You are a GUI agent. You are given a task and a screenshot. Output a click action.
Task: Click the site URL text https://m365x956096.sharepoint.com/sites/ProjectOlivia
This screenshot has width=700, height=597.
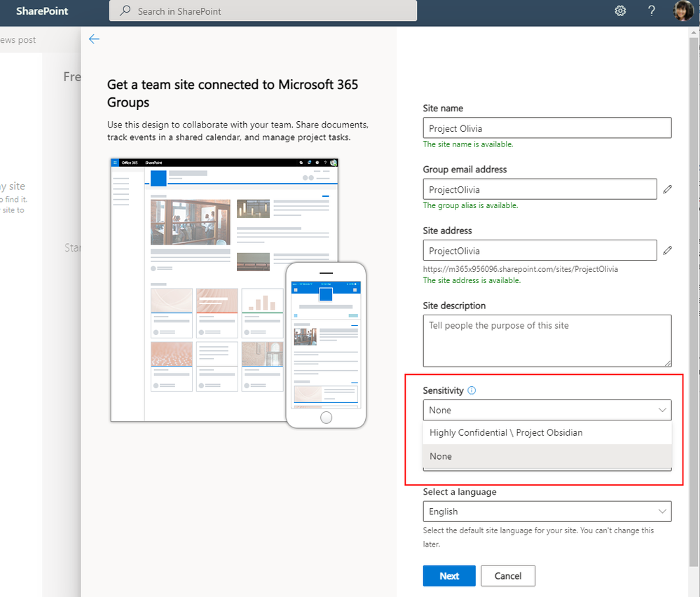(521, 269)
